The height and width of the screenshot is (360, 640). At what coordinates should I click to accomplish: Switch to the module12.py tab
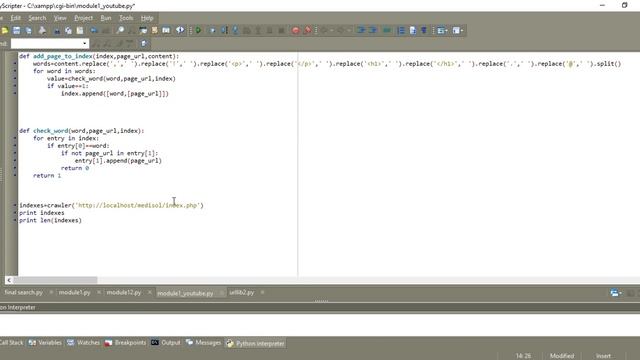(x=124, y=293)
